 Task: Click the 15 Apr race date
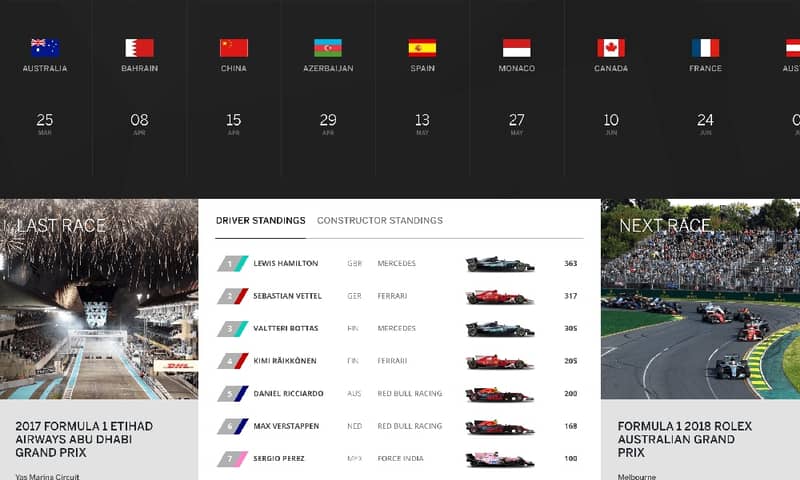click(x=234, y=123)
